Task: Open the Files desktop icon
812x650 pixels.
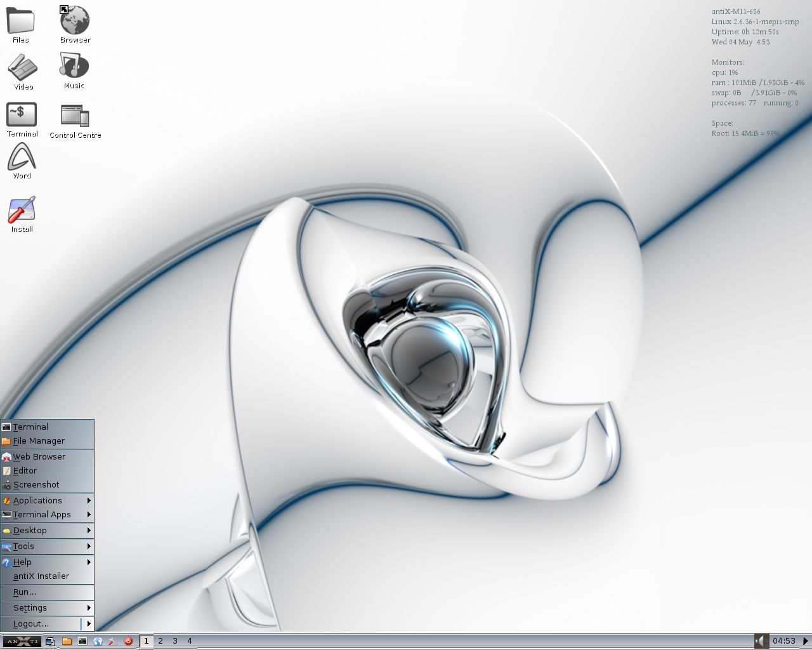Action: 21,21
